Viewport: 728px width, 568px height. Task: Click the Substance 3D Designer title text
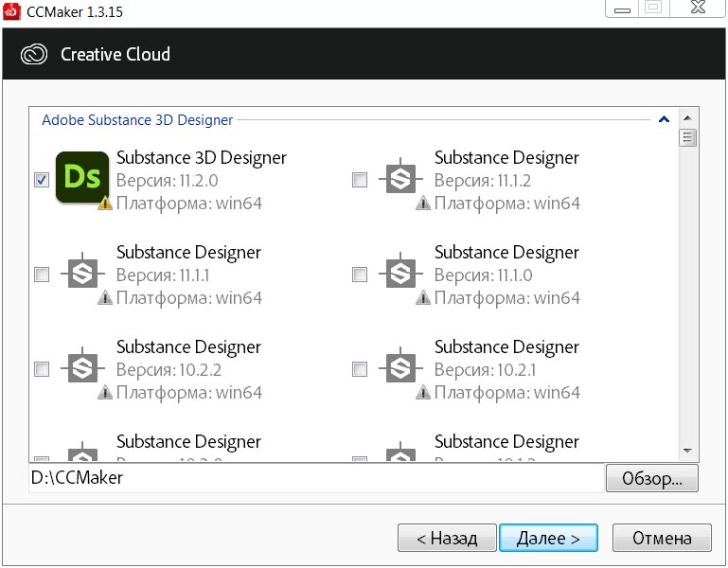[202, 158]
